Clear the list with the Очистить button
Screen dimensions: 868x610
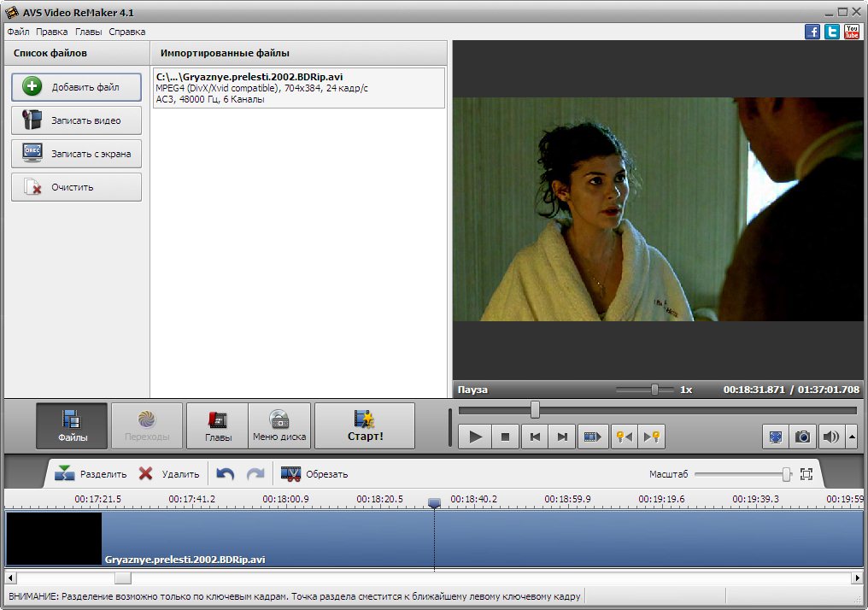coord(76,187)
